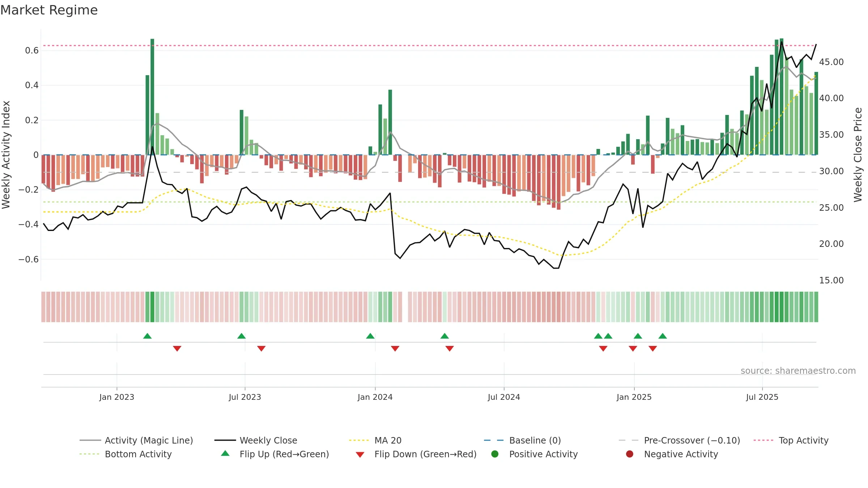Screen dimensions: 868x488
Task: Click the Jan 2024 x-axis label
Action: 375,397
